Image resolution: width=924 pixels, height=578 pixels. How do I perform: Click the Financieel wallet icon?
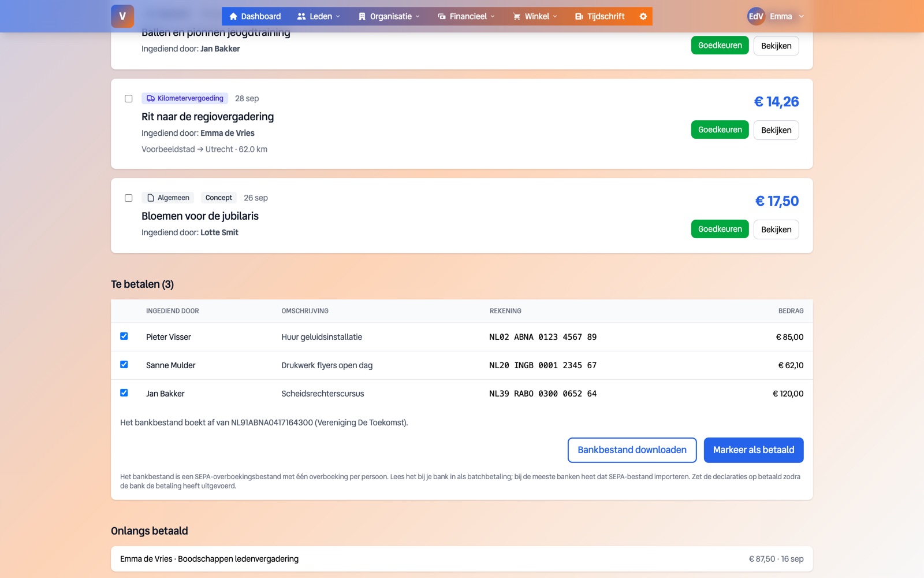442,16
